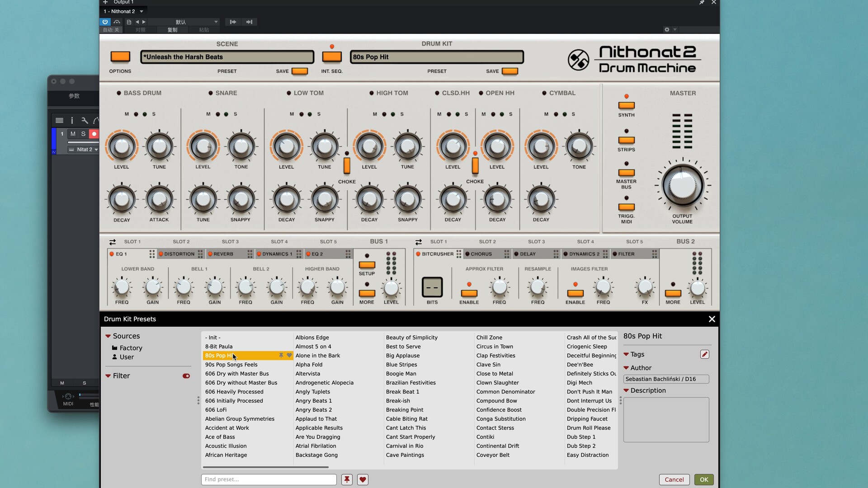Pin the plugin window
The height and width of the screenshot is (488, 868).
pyautogui.click(x=702, y=3)
